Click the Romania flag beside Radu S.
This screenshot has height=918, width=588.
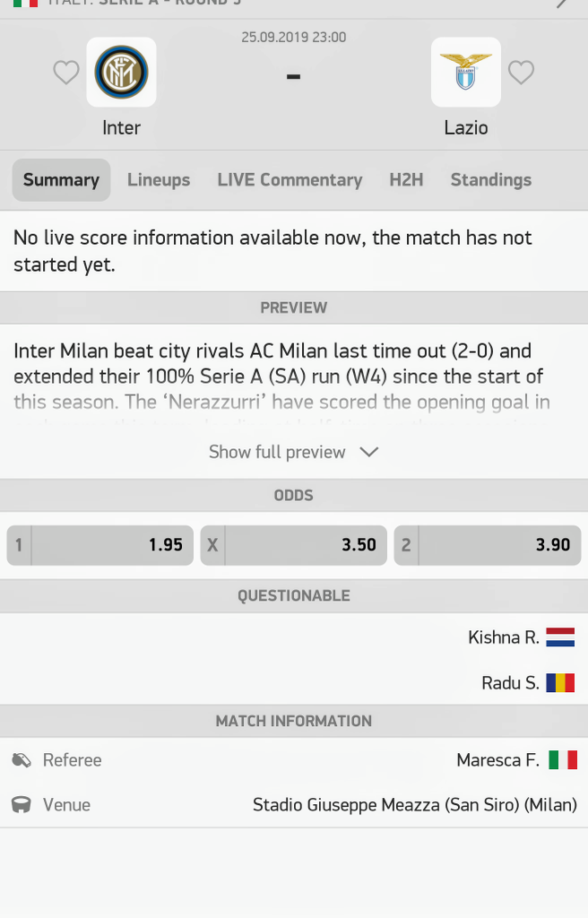click(560, 683)
